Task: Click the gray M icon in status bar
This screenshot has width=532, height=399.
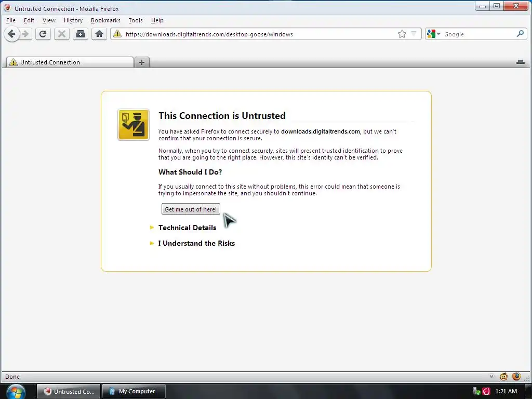Action: point(491,377)
